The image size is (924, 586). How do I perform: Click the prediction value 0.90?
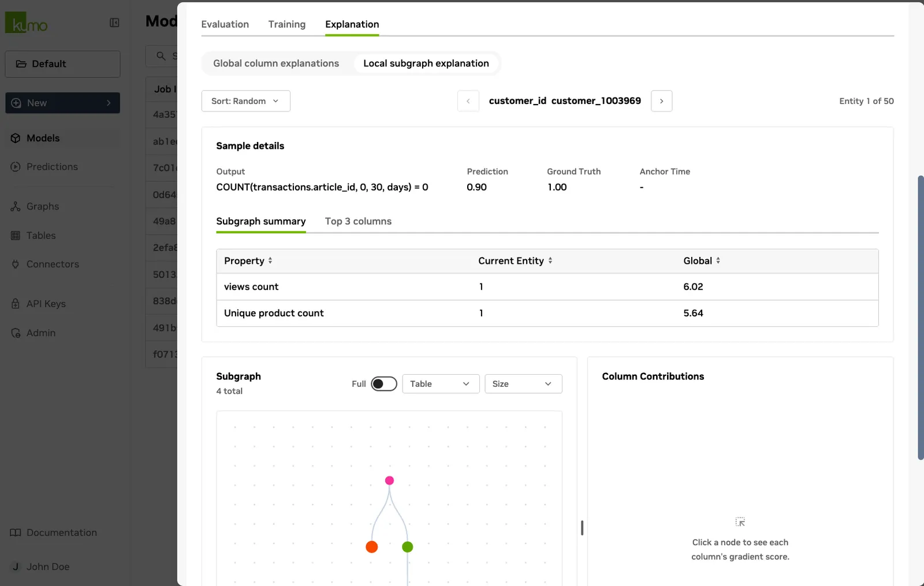coord(476,187)
